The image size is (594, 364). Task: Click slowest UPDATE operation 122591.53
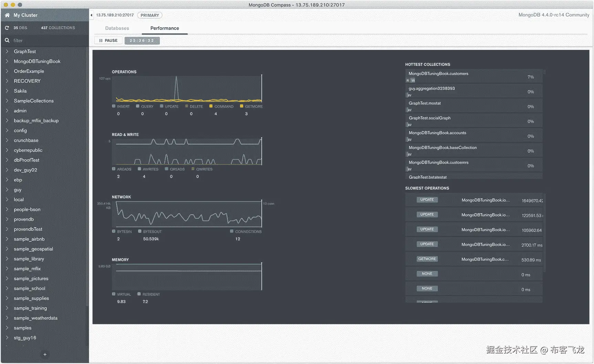474,215
